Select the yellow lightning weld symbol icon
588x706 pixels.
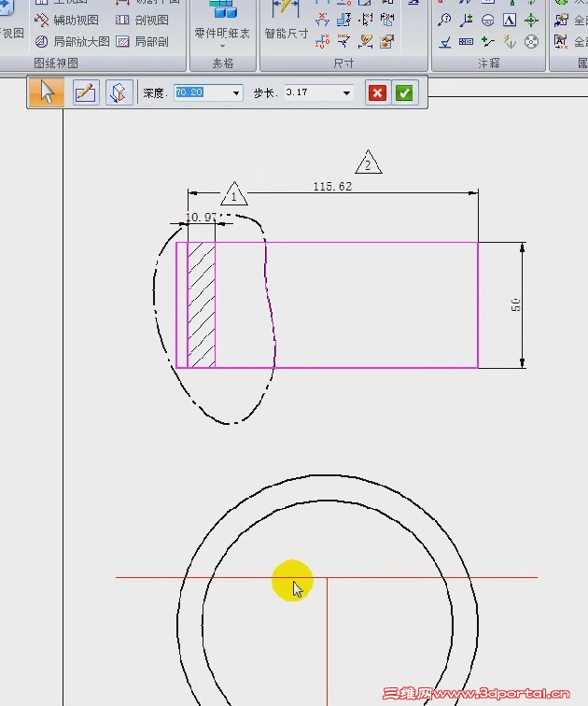point(510,42)
